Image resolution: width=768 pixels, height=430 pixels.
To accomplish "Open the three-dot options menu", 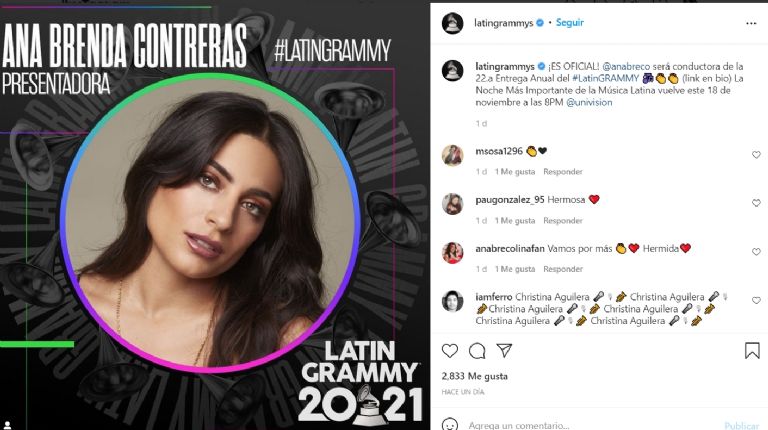I will click(x=751, y=24).
